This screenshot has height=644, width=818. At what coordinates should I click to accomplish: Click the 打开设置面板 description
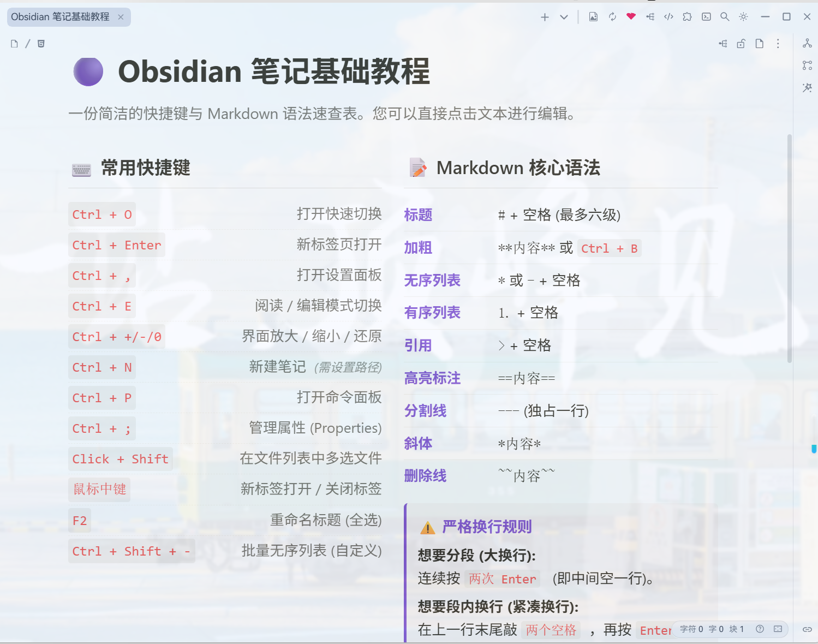click(x=339, y=275)
